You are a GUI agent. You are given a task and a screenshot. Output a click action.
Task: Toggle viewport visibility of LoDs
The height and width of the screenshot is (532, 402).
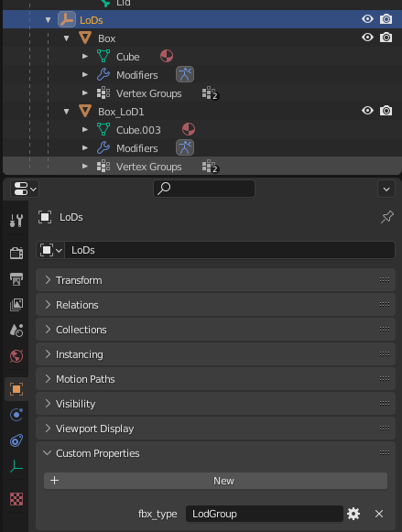tap(367, 19)
